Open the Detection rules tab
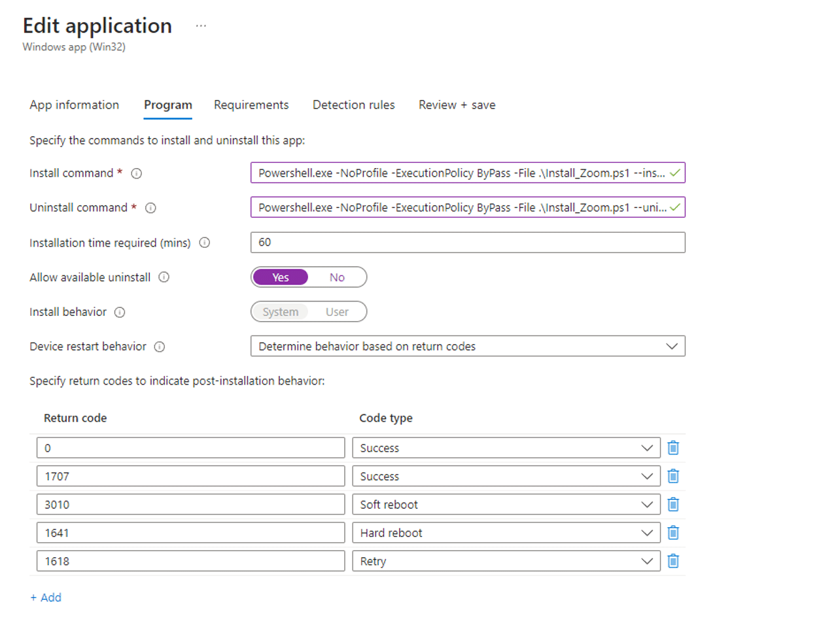 (x=353, y=105)
